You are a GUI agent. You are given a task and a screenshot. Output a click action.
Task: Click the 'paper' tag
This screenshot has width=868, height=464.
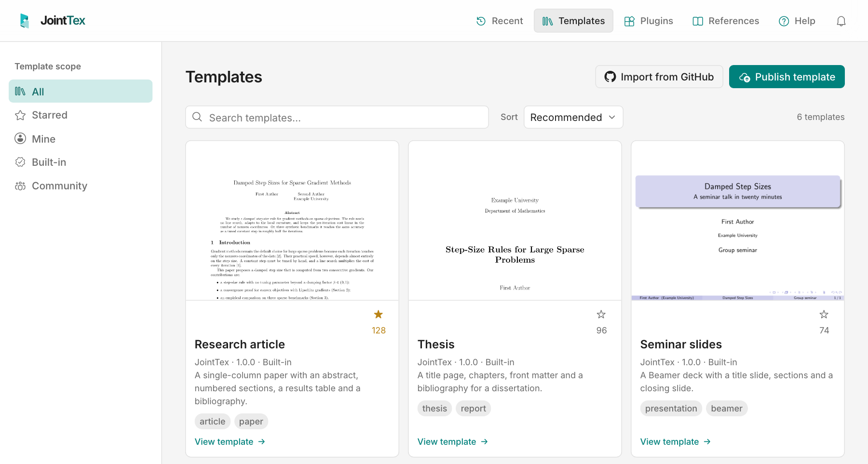click(251, 422)
